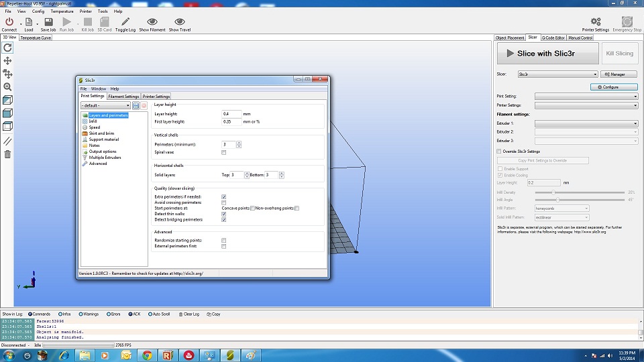Viewport: 644px width, 362px height.
Task: Open the Printer Settings dropdown in the Slicer panel
Action: (586, 105)
